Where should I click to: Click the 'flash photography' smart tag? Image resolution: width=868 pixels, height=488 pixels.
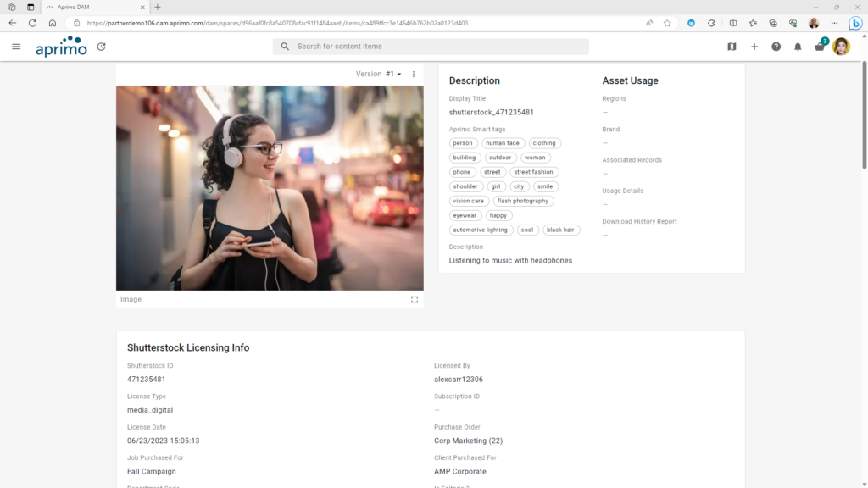pyautogui.click(x=522, y=201)
